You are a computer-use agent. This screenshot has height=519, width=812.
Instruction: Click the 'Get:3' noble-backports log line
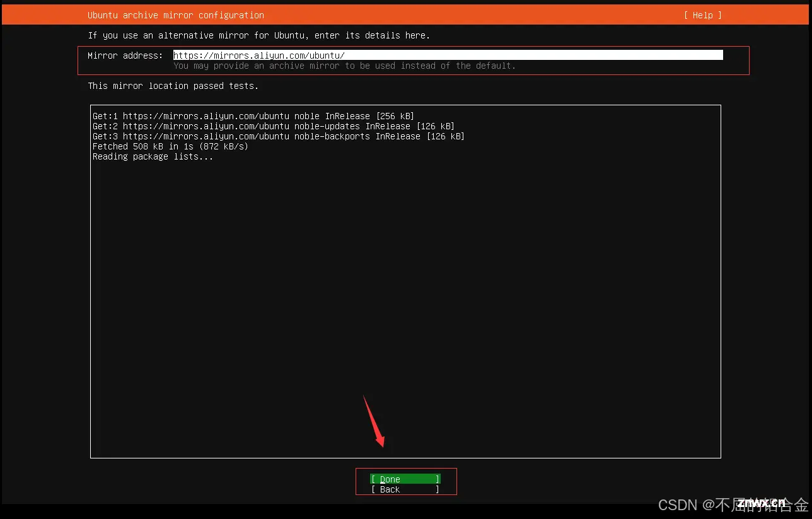[x=279, y=136]
